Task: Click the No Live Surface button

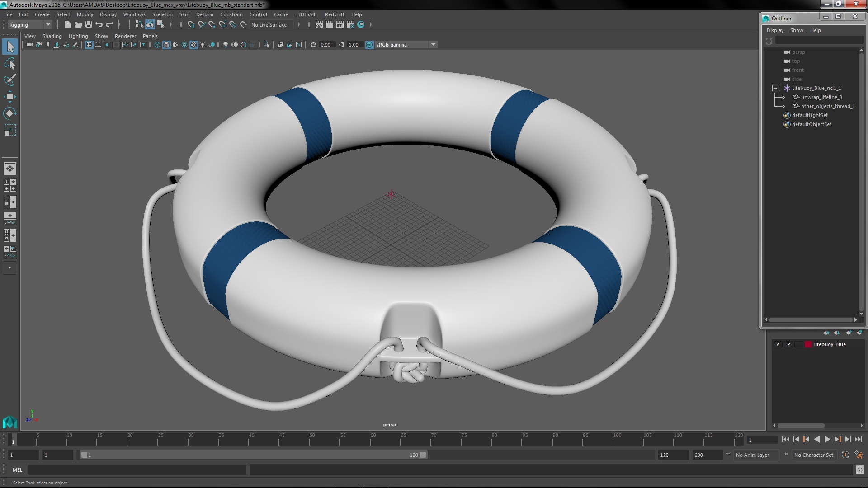Action: [x=269, y=25]
